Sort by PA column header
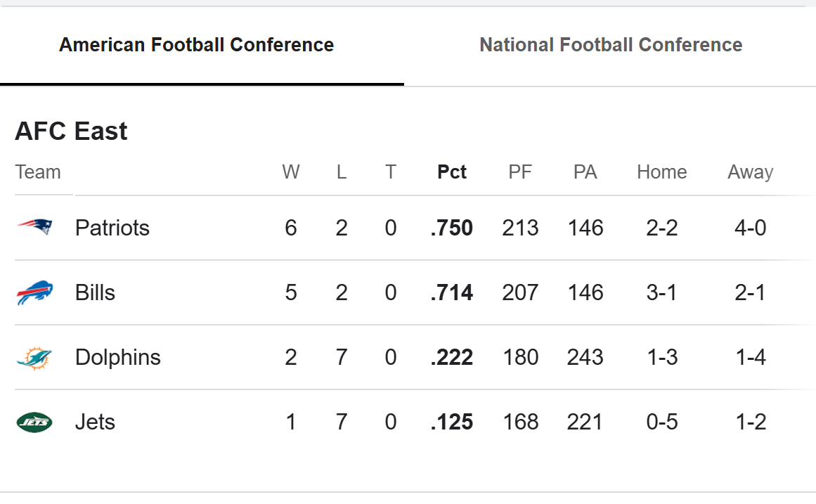Screen dimensions: 816x504 [x=585, y=172]
